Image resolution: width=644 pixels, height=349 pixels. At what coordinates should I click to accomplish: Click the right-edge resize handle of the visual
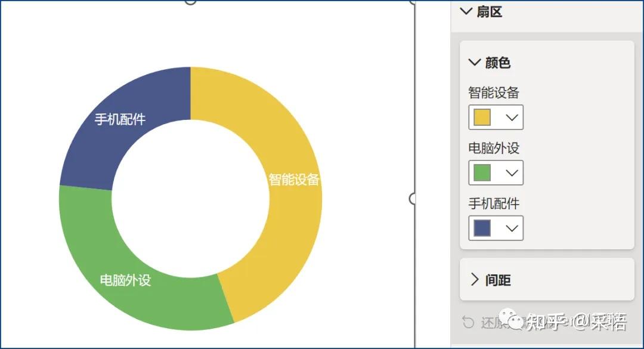coord(413,199)
